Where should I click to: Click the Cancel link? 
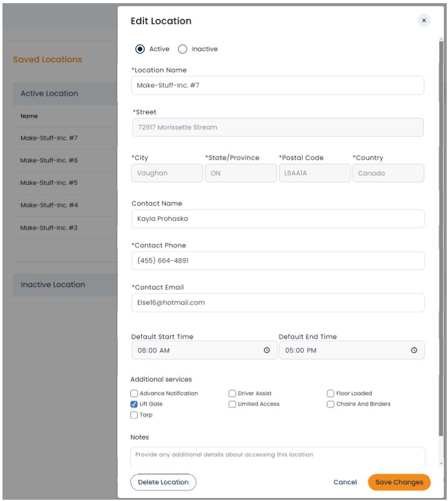click(345, 482)
